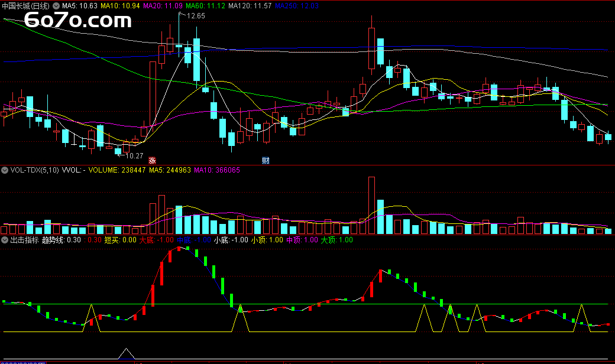Viewport: 615px width, 364px height.
Task: Click the tallest red volume bar
Action: pyautogui.click(x=371, y=205)
